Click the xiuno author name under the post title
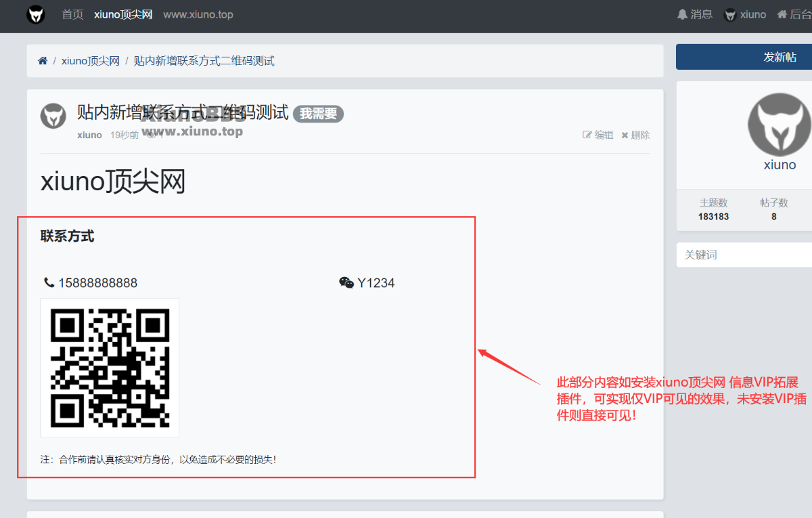This screenshot has width=812, height=518. (89, 135)
